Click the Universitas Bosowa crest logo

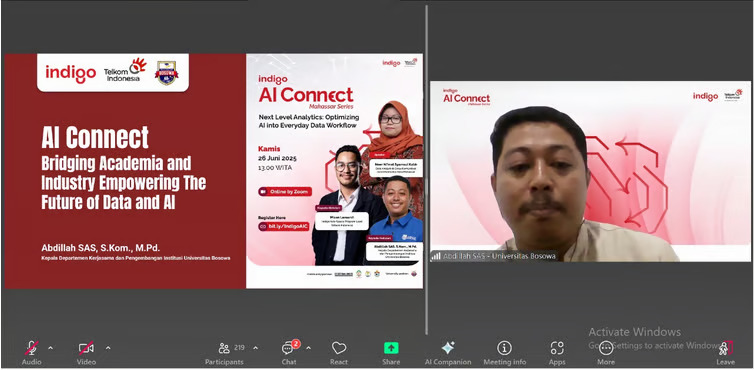point(166,73)
